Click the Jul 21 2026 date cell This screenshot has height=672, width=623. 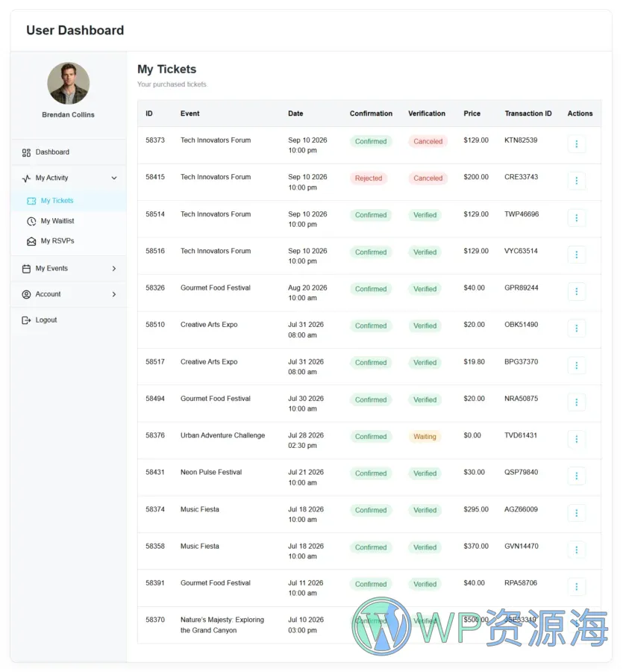(x=306, y=477)
